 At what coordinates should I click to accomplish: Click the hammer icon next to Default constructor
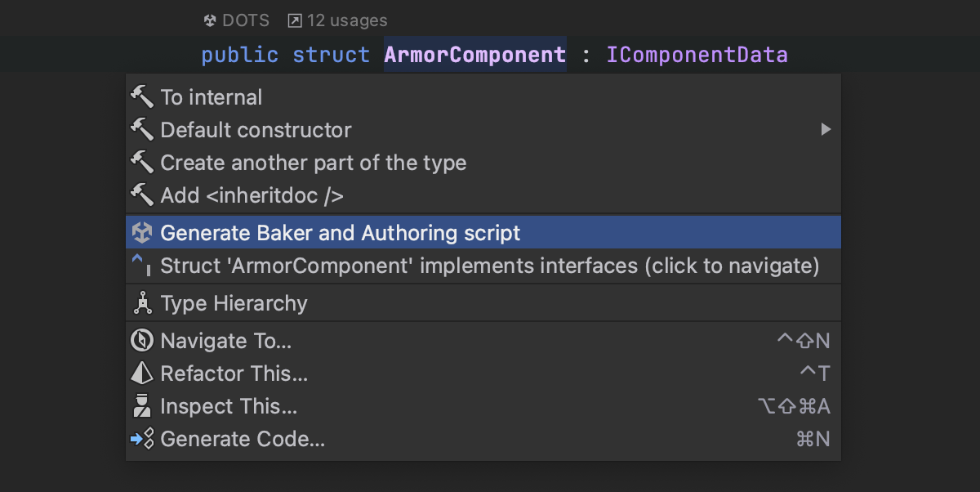coord(142,130)
